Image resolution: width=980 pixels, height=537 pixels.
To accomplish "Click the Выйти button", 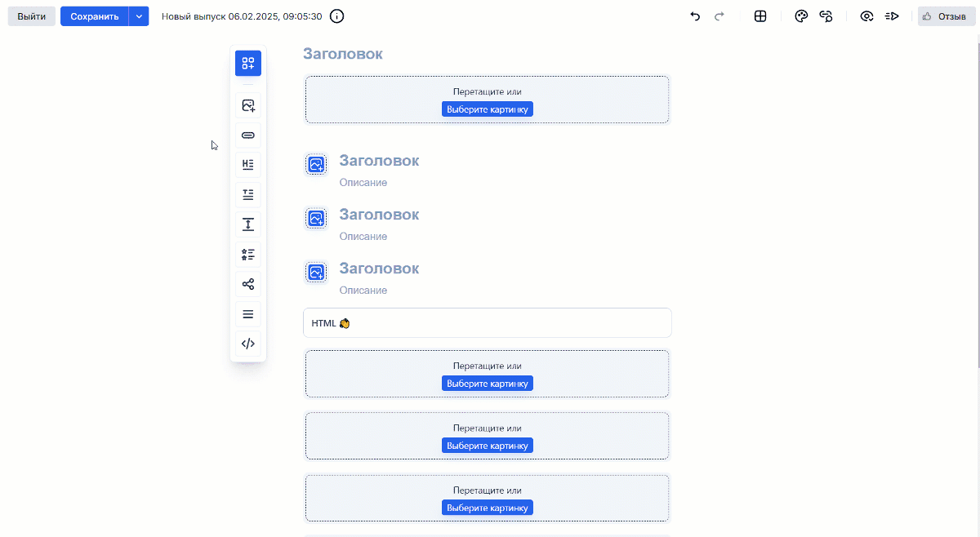I will [32, 16].
